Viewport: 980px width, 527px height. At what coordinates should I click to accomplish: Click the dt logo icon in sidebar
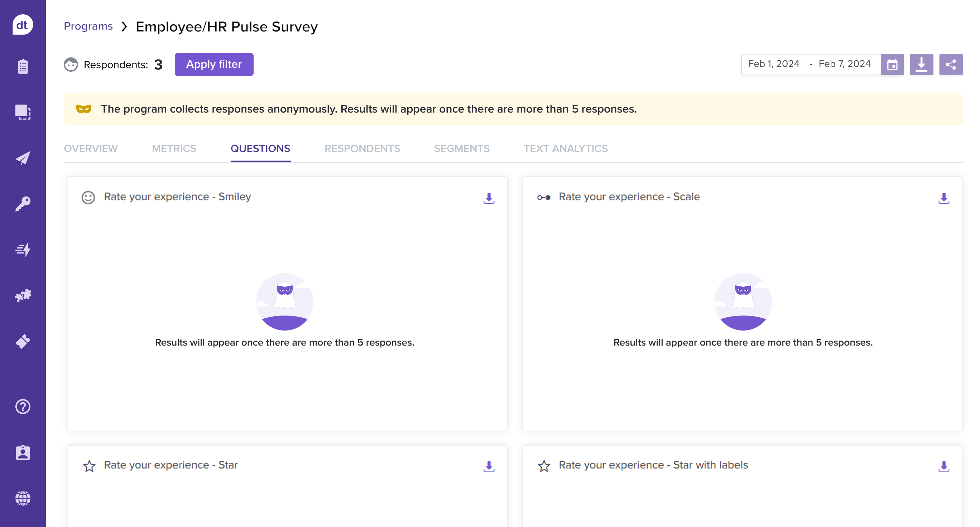(23, 25)
